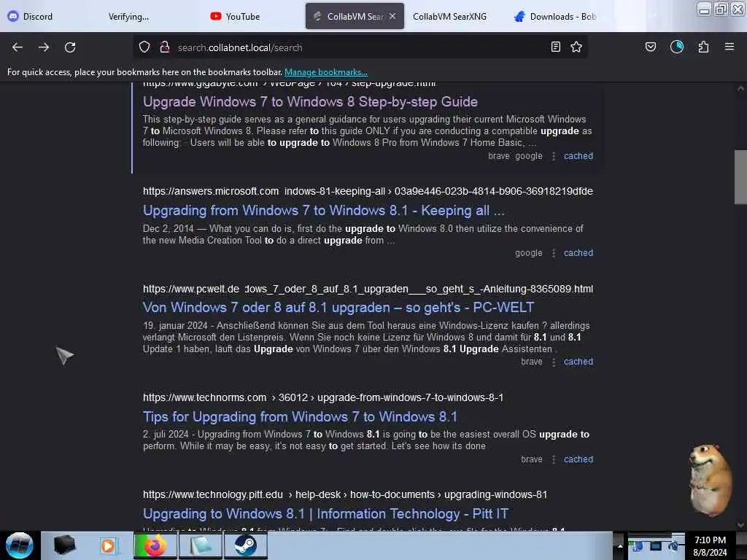Open Upgrading to Windows 8.1 Pitt IT result

coord(325,514)
